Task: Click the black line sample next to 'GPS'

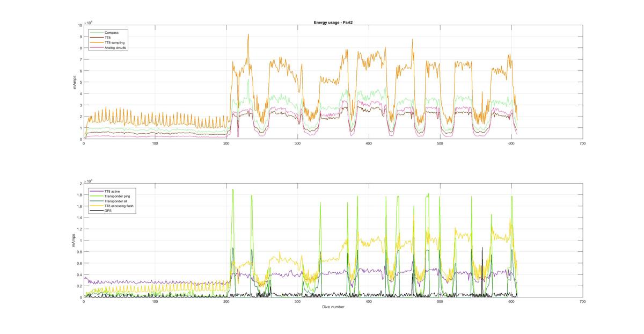Action: (x=98, y=211)
